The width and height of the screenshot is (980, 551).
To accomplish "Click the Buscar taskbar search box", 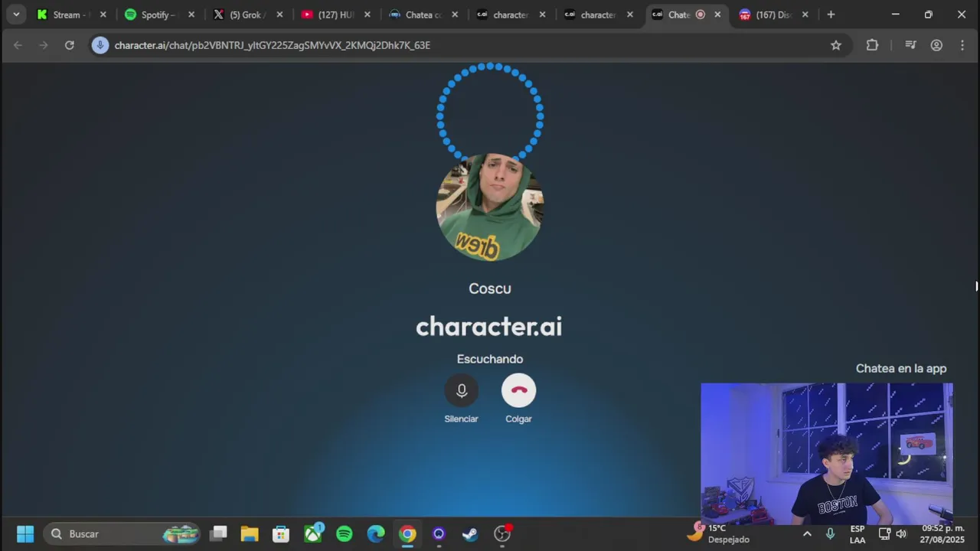I will 122,533.
